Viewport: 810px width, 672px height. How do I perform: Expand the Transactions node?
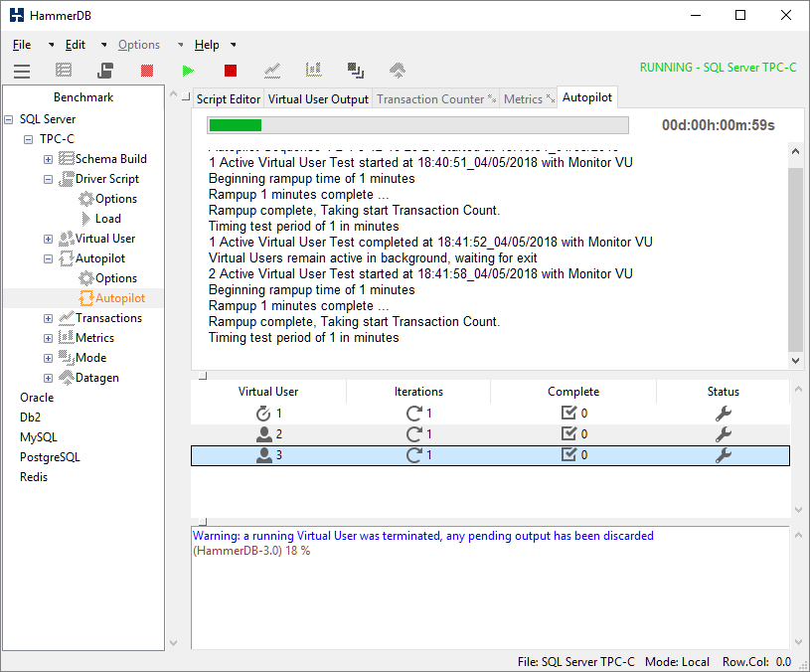pyautogui.click(x=48, y=319)
